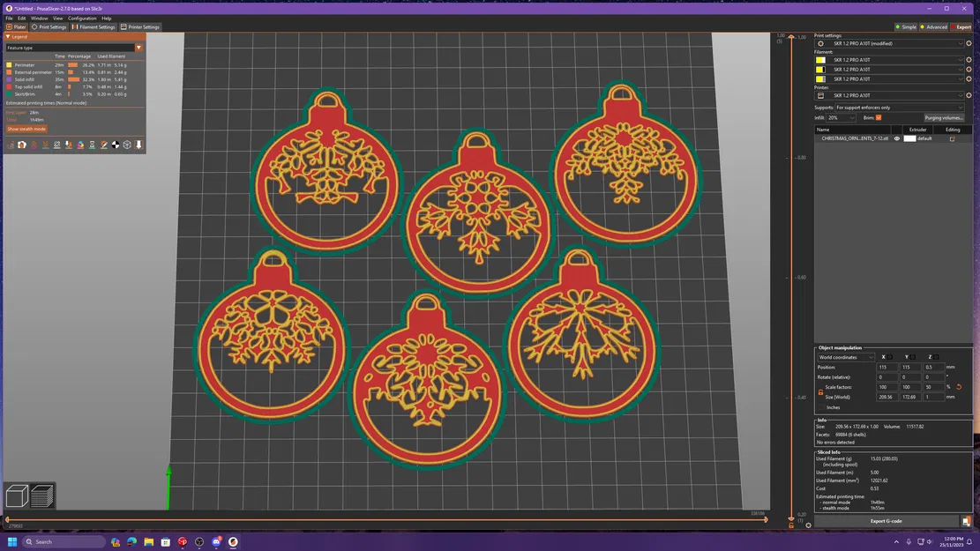Toggle Pause prints hourglass icon
The image size is (980, 551).
(x=92, y=145)
